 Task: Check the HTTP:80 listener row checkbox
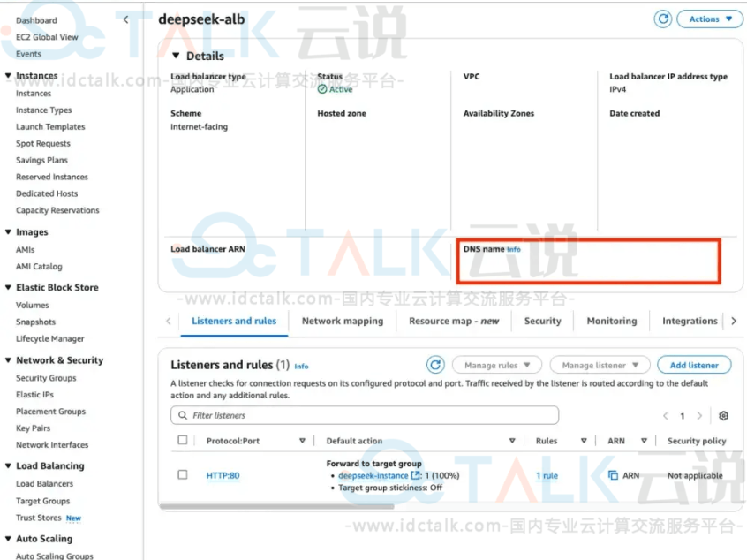click(183, 474)
